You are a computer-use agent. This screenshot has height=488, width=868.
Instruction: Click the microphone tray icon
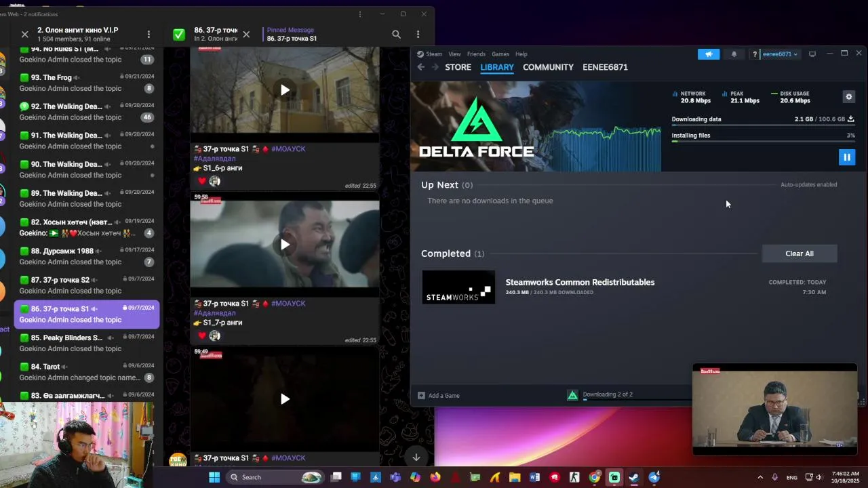pos(774,477)
